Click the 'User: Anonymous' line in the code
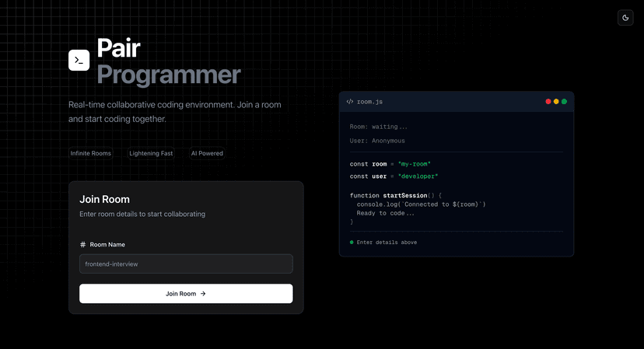The image size is (644, 349). point(377,141)
